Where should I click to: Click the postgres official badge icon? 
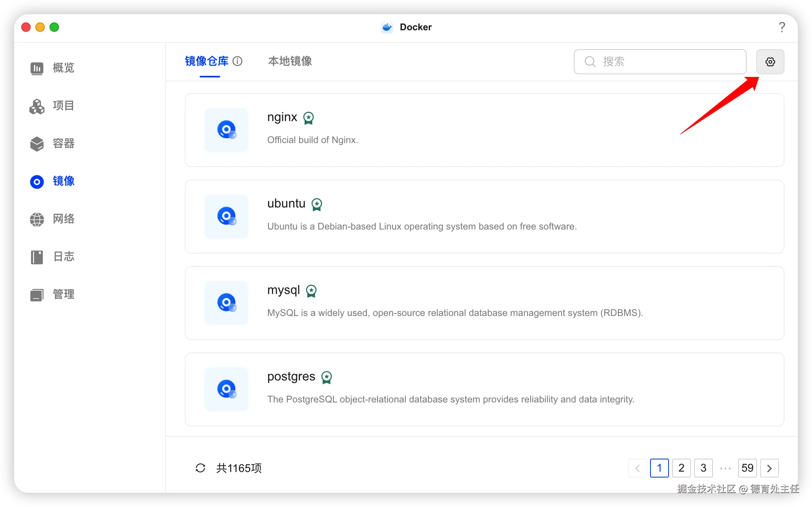pyautogui.click(x=327, y=377)
